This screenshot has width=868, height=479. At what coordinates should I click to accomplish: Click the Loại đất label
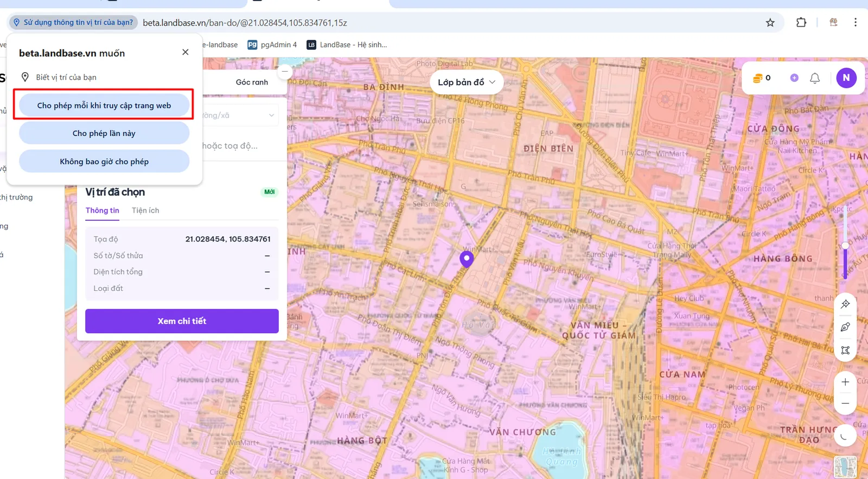coord(108,289)
